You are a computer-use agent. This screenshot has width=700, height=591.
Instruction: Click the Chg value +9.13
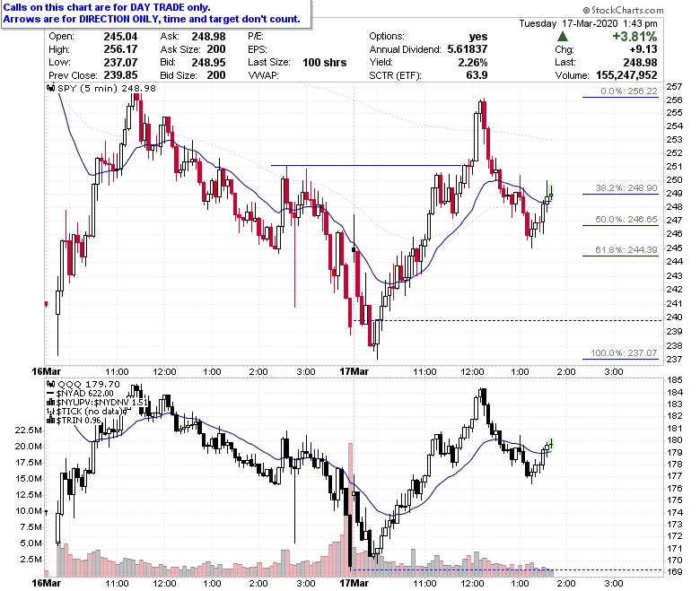643,49
